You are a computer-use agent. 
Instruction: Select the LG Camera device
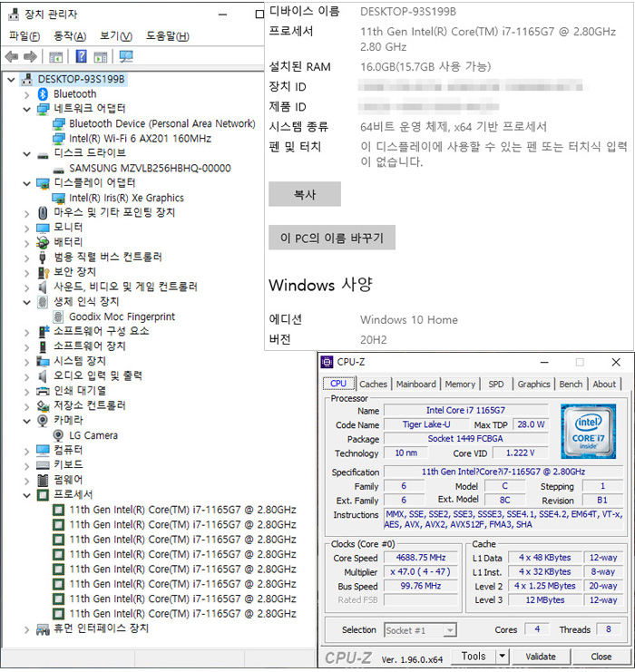tap(93, 435)
